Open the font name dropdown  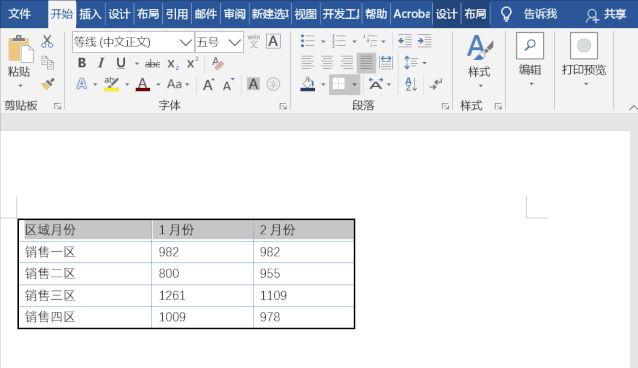[185, 42]
